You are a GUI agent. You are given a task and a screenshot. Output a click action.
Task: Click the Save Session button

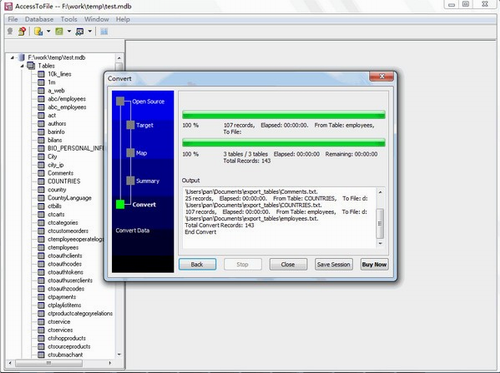[x=334, y=264]
